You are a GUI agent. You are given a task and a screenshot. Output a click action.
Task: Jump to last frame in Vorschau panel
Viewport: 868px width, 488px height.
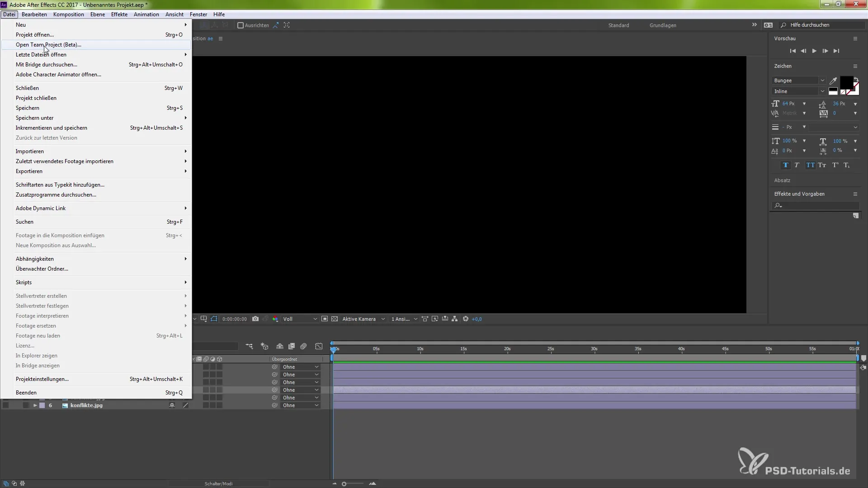(836, 51)
